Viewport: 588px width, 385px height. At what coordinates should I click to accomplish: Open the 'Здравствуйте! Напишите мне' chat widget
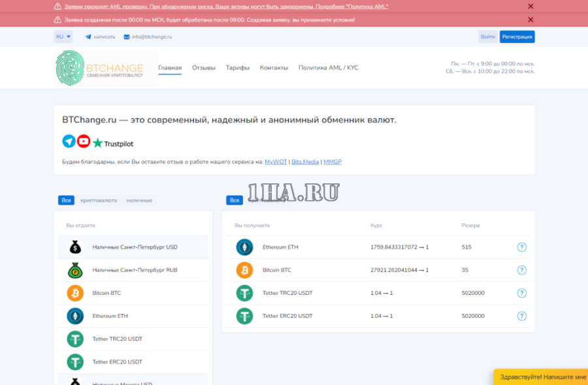coord(542,377)
